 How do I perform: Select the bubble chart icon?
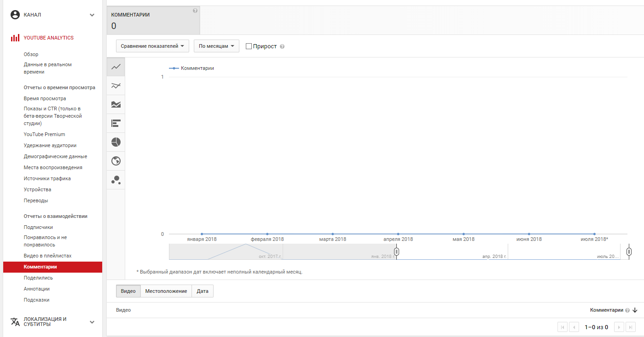tap(116, 180)
